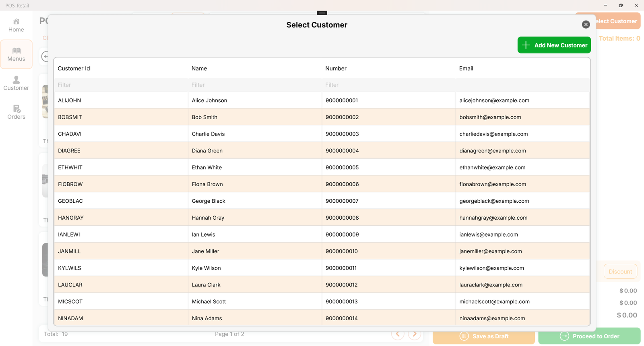Go to the Customer sidebar icon
The image size is (644, 346).
pos(16,83)
